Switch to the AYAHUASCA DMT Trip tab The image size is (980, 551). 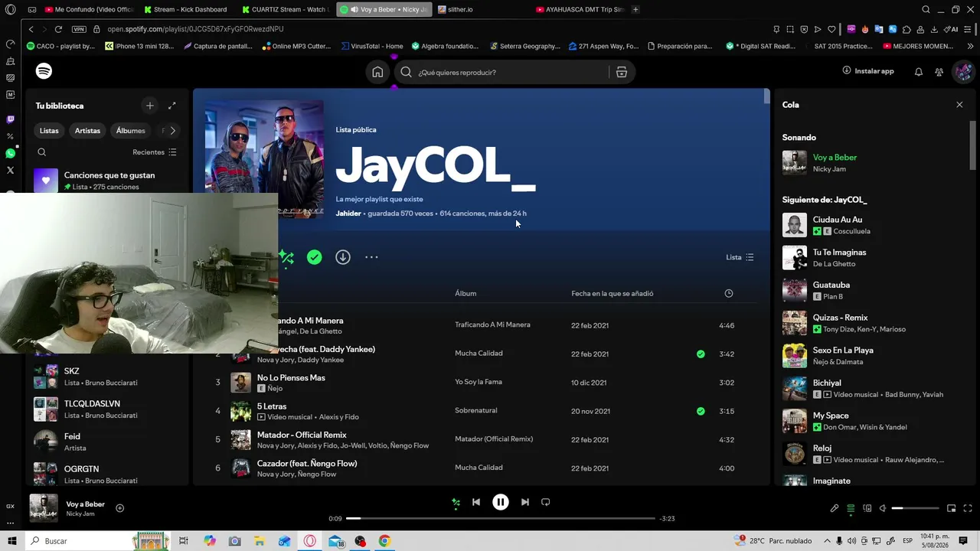(x=580, y=10)
